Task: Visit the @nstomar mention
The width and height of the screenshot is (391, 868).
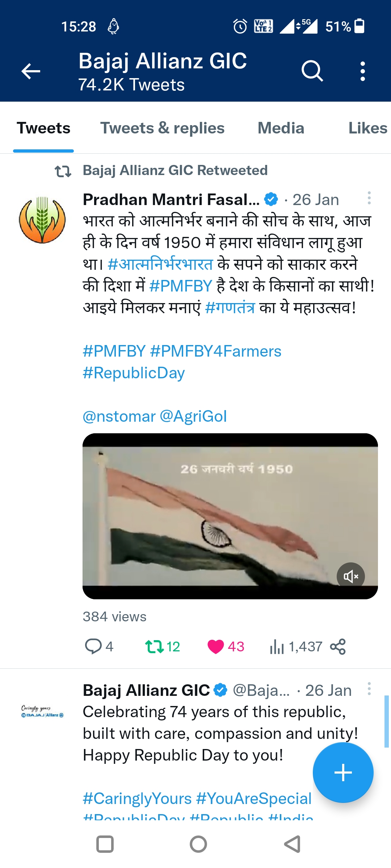Action: [x=119, y=416]
